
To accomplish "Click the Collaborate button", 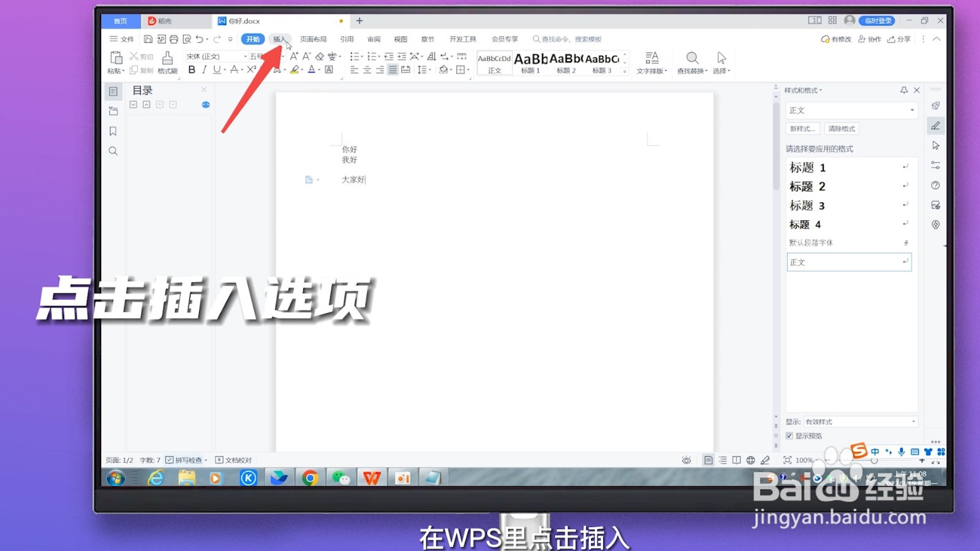I will coord(869,39).
